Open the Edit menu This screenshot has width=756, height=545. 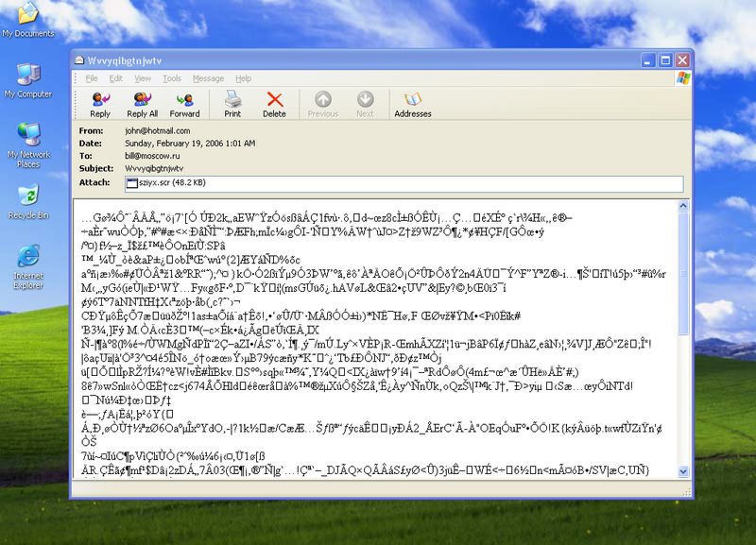(x=115, y=78)
